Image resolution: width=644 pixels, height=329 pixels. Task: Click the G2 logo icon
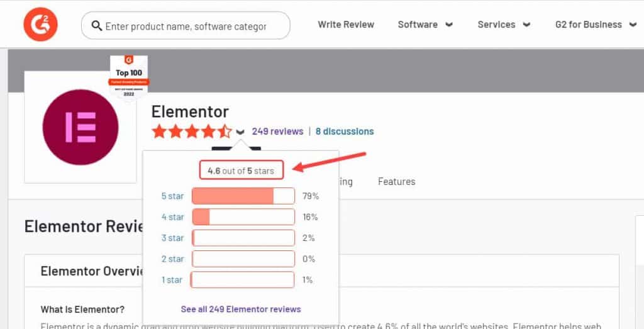[40, 25]
